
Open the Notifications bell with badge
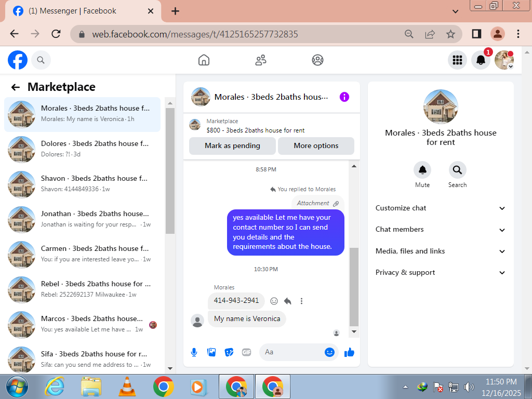[481, 60]
